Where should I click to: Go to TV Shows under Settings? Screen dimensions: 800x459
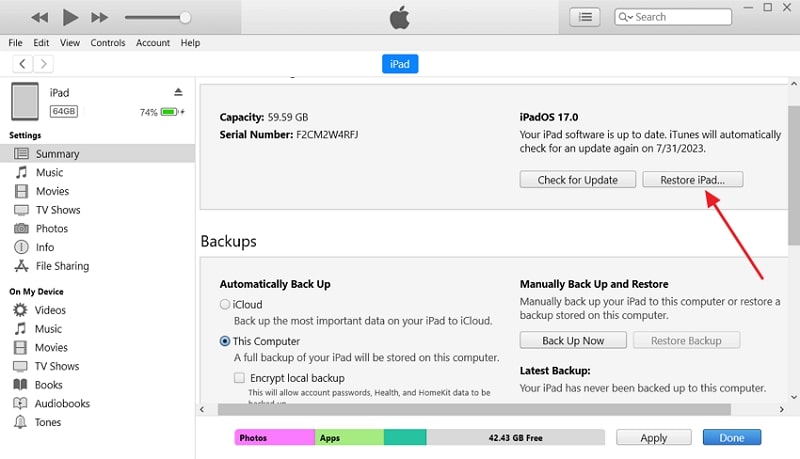click(58, 210)
